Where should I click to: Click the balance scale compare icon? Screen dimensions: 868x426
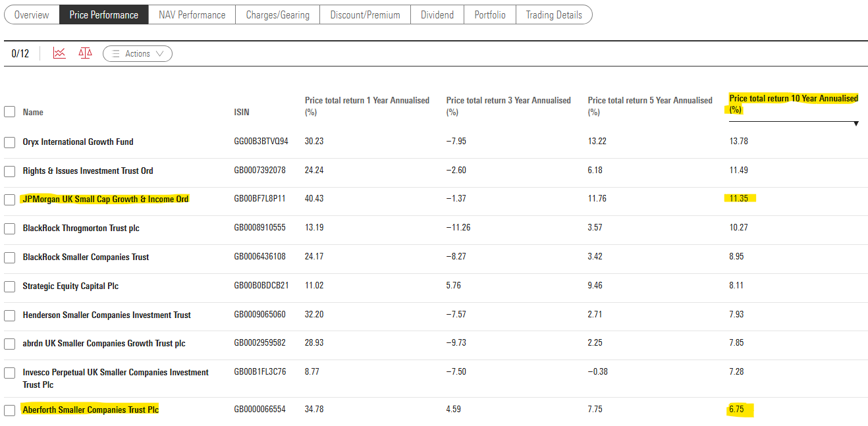[86, 53]
